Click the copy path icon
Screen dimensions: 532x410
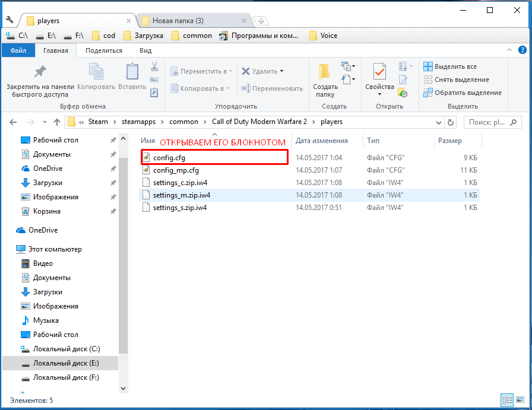[x=154, y=80]
